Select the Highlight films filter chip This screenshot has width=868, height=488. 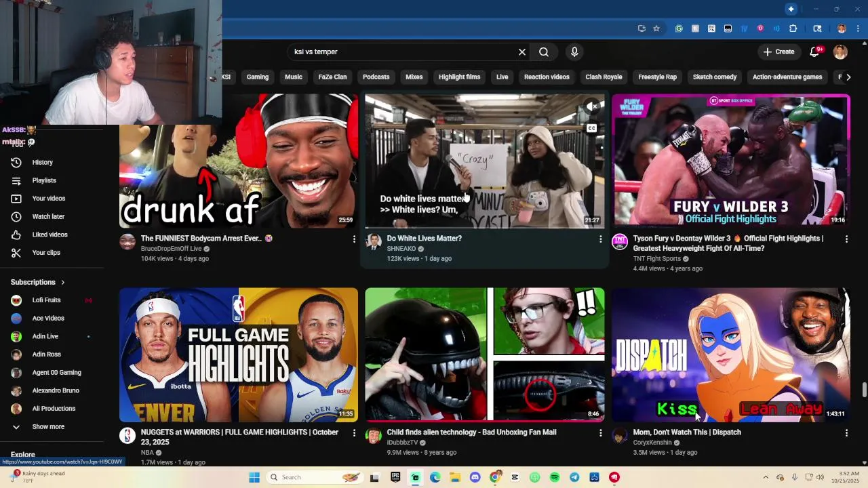(x=459, y=77)
